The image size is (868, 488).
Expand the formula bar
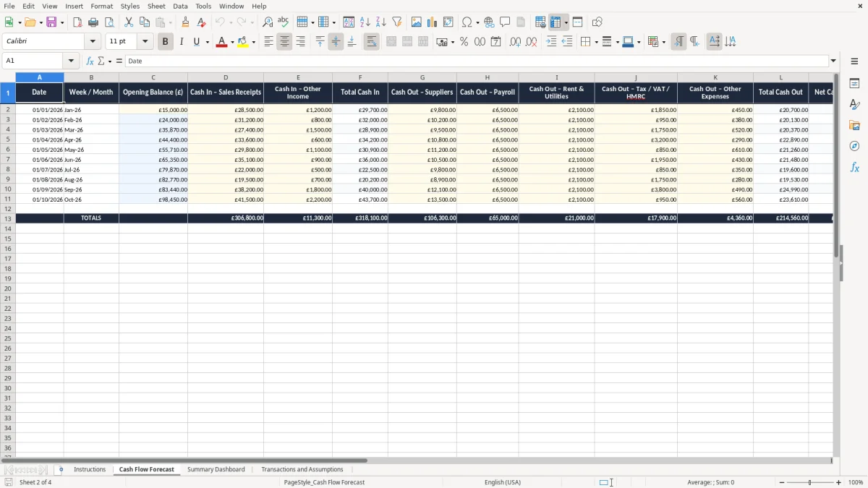coord(833,61)
